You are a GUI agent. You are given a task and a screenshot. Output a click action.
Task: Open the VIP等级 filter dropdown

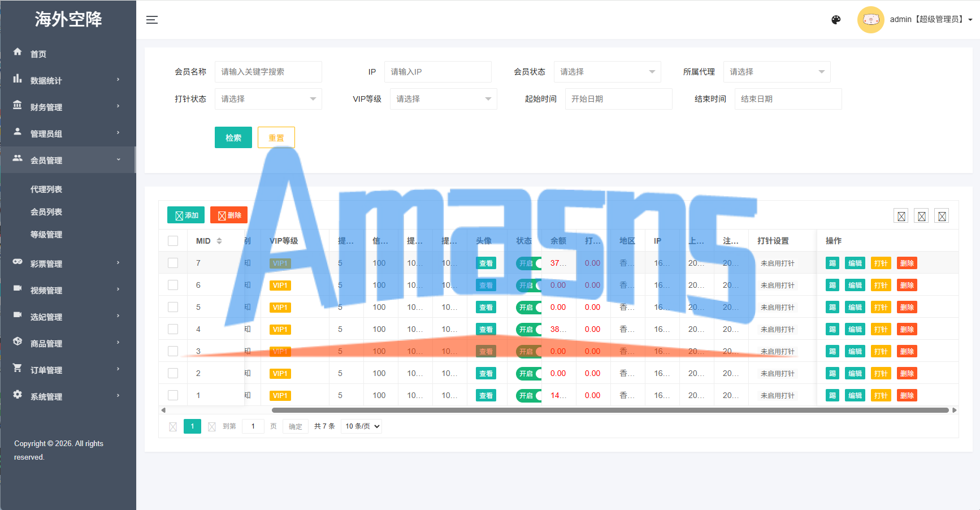pyautogui.click(x=443, y=99)
